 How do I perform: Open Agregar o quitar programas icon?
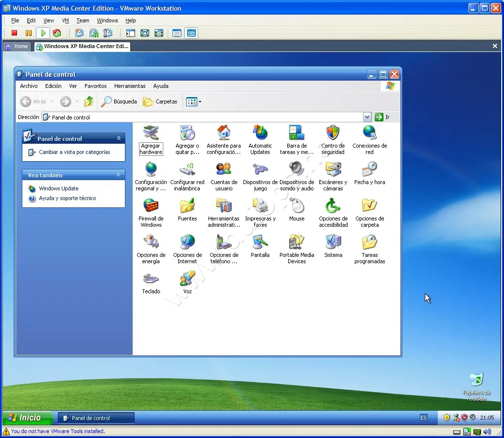(187, 133)
